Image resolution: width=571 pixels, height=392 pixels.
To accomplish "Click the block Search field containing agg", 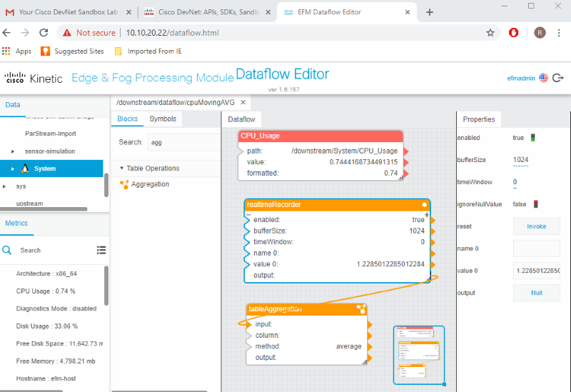I will click(184, 142).
